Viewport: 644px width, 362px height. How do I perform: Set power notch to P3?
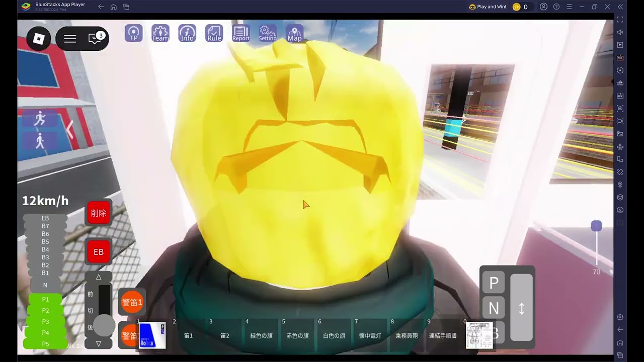click(45, 322)
